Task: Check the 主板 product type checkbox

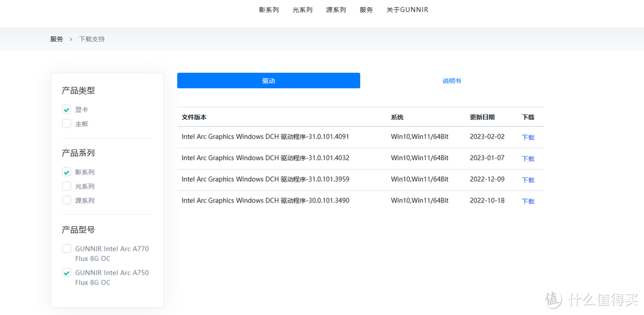Action: pyautogui.click(x=67, y=123)
